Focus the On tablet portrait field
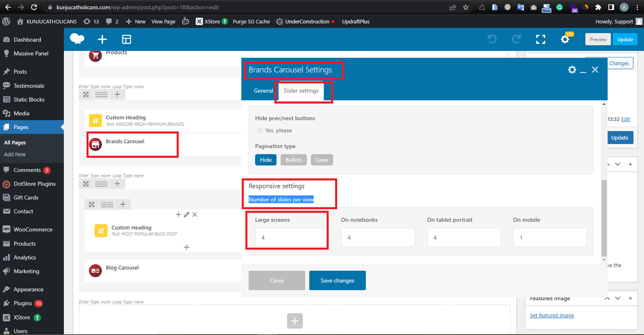Image resolution: width=644 pixels, height=335 pixels. [464, 237]
